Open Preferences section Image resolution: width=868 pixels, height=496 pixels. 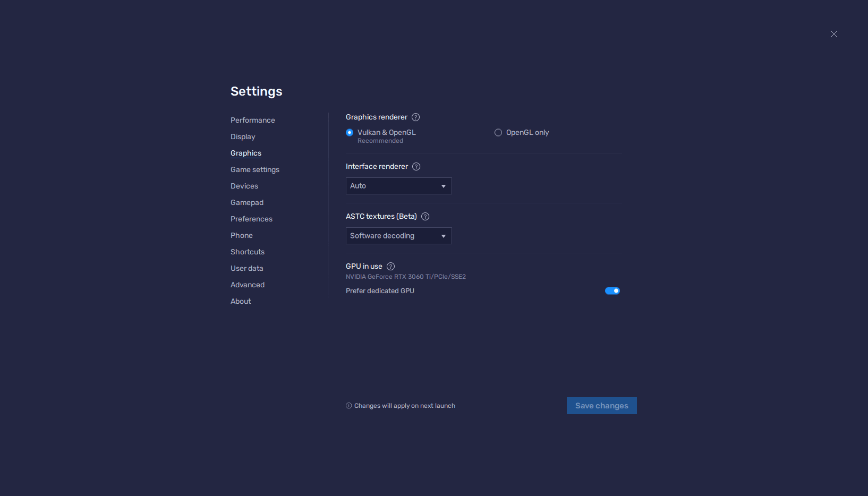point(251,219)
